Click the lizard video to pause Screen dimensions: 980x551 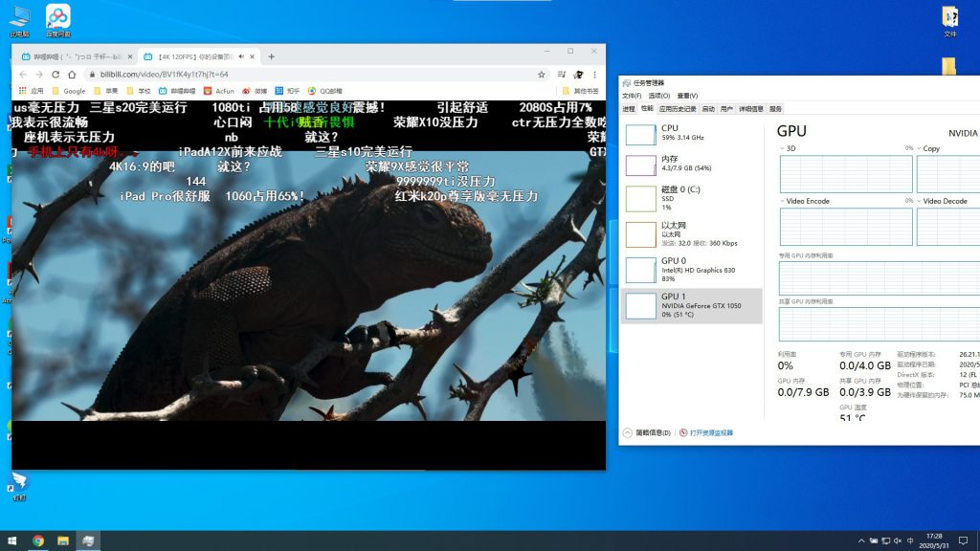309,287
